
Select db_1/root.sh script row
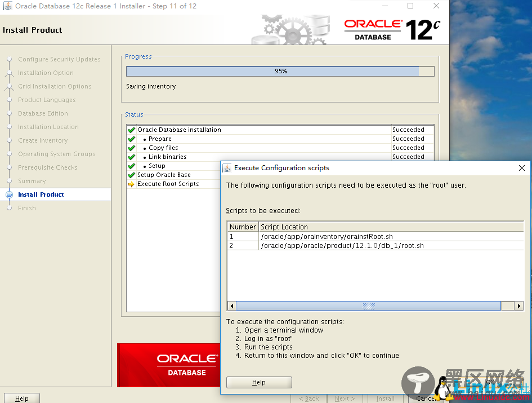coord(375,246)
